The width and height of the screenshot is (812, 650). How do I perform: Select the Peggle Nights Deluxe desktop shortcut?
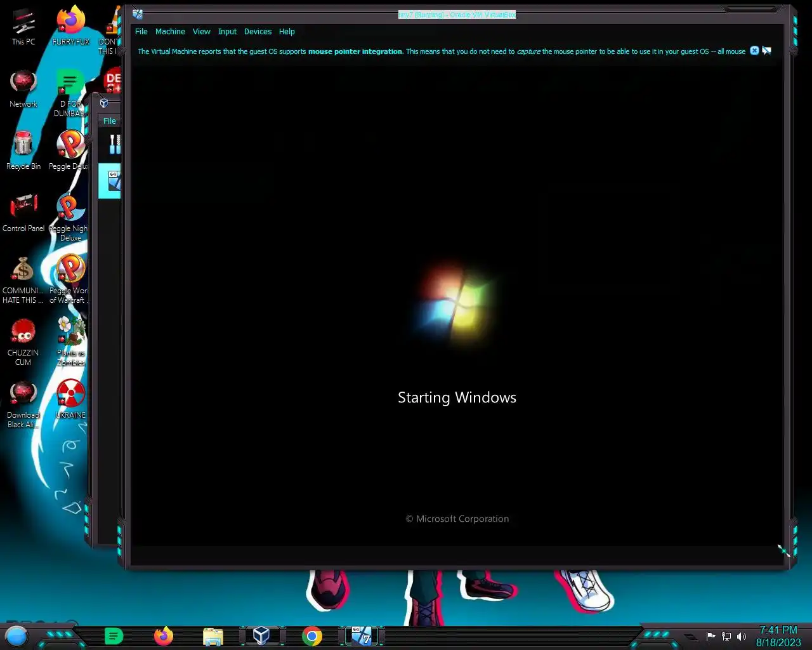pos(70,217)
